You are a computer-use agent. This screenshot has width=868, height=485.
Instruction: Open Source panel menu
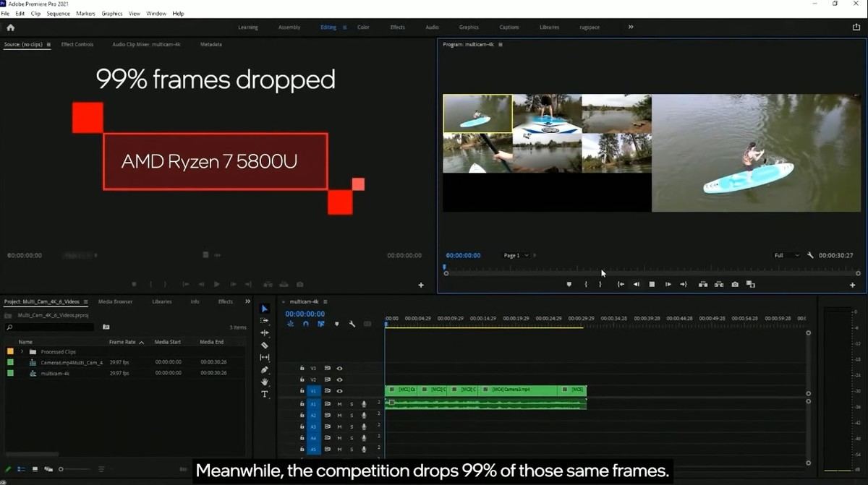coord(48,44)
